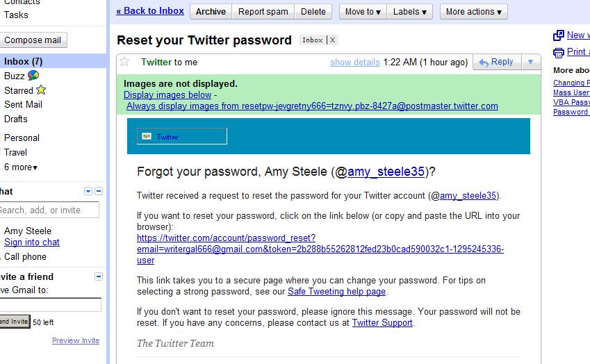Click the Starred star icon in sidebar

tap(41, 90)
